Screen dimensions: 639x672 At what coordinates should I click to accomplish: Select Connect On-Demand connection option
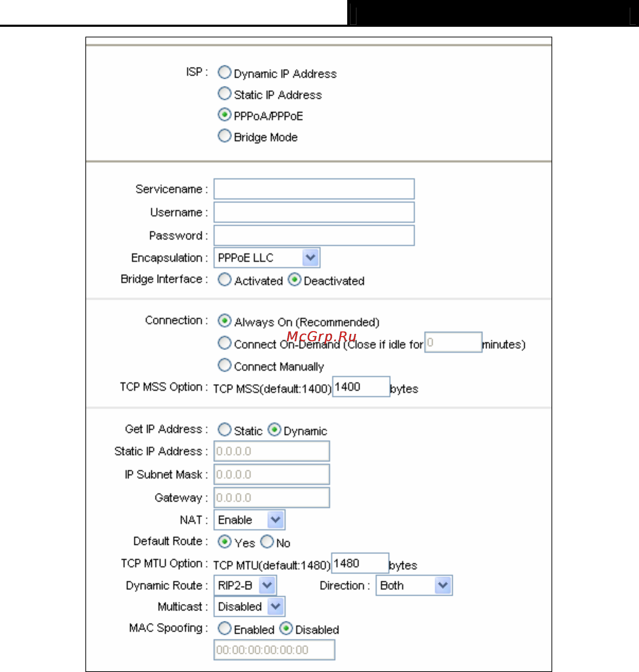(224, 343)
